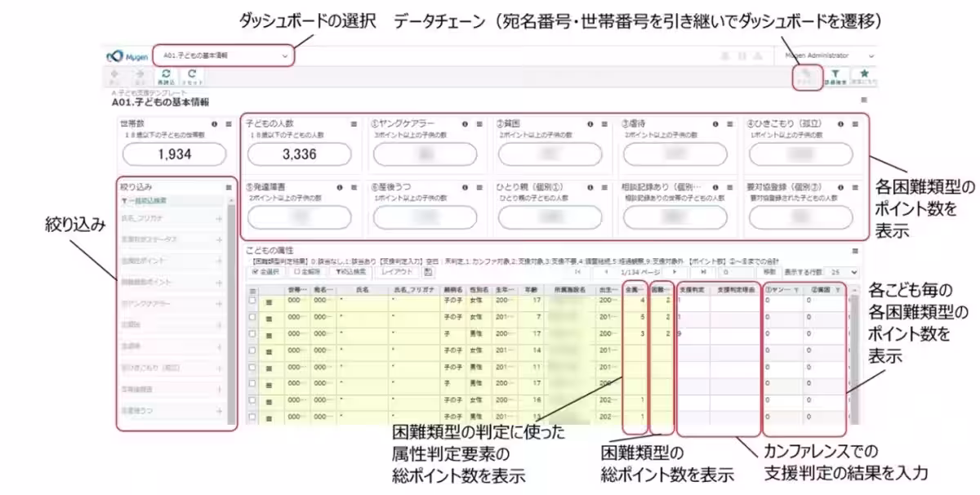Open the A01.子どもの基本情報 dashboard dropdown
Image resolution: width=980 pixels, height=495 pixels.
click(223, 56)
